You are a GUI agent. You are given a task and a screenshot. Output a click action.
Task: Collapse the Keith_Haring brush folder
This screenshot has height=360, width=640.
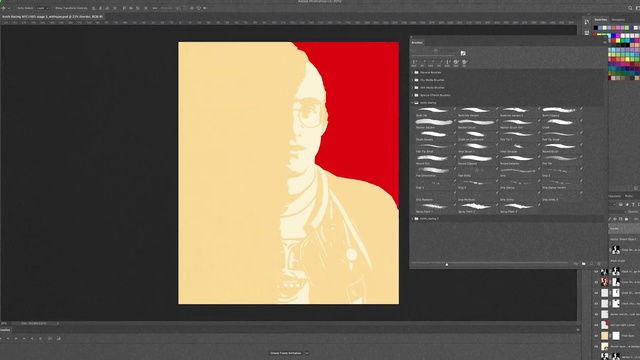(x=412, y=103)
